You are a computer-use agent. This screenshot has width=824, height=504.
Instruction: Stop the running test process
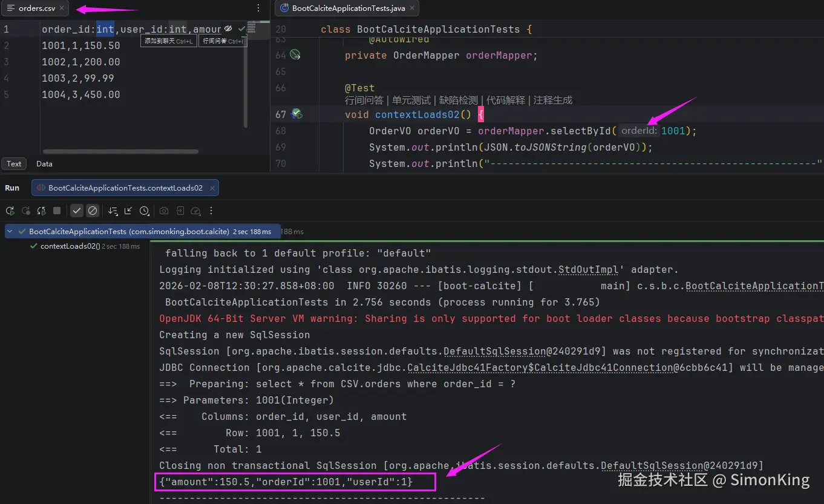[x=57, y=211]
